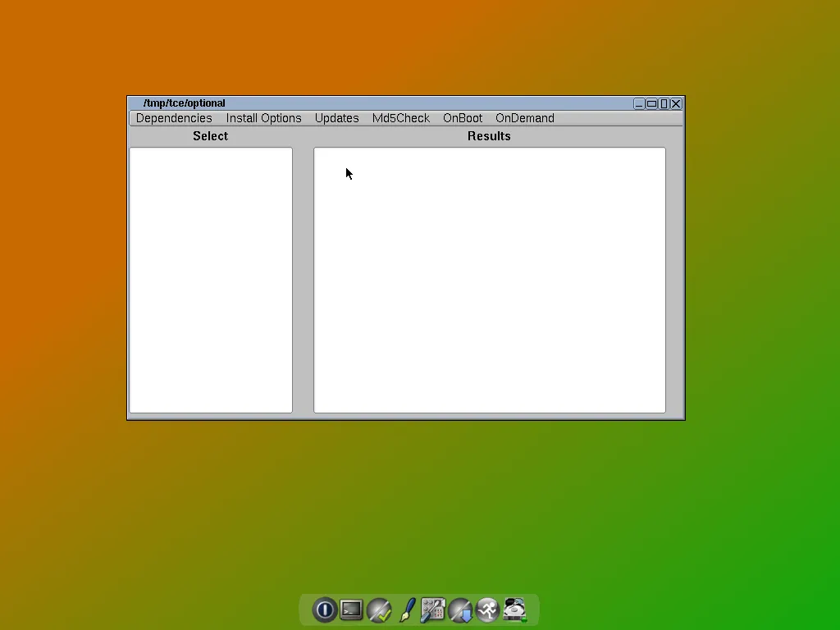Image resolution: width=840 pixels, height=630 pixels.
Task: Maximize the /tmp/tce/optional window
Action: point(651,103)
